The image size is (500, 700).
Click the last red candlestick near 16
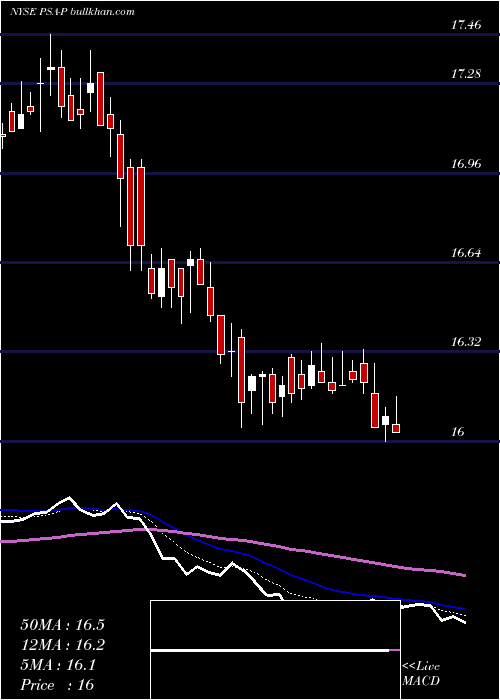pos(396,429)
